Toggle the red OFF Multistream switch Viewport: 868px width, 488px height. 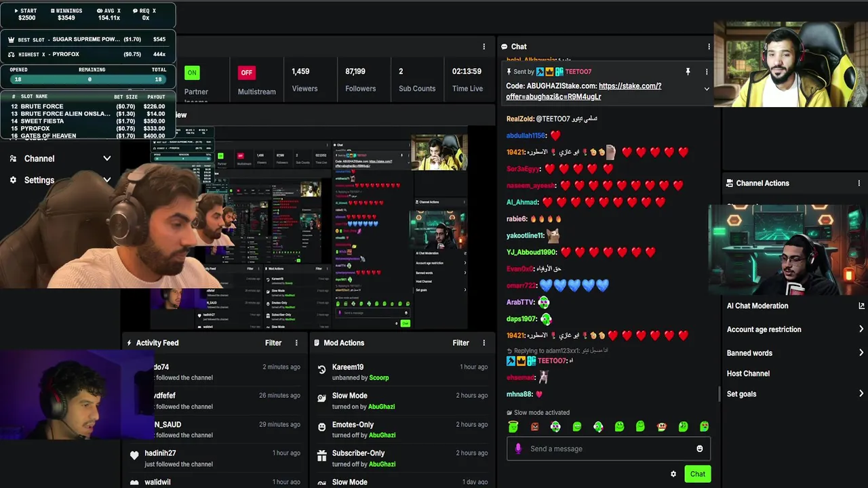pos(247,73)
